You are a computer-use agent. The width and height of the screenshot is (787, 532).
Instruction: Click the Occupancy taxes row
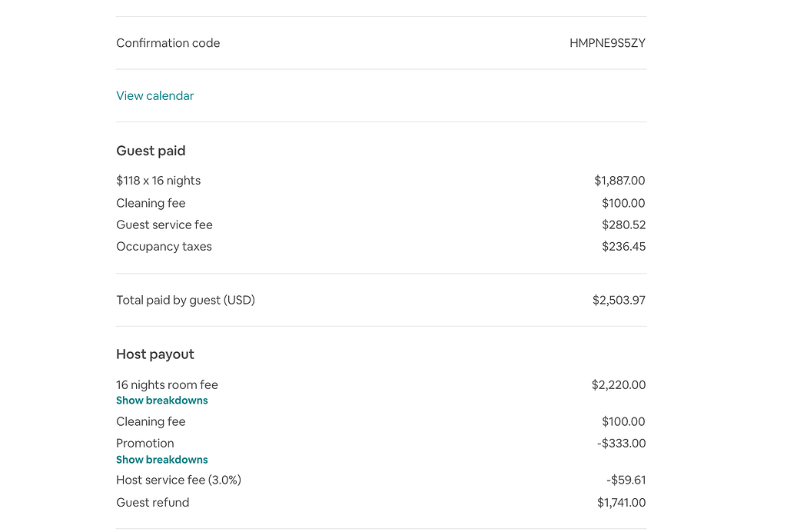pyautogui.click(x=164, y=246)
